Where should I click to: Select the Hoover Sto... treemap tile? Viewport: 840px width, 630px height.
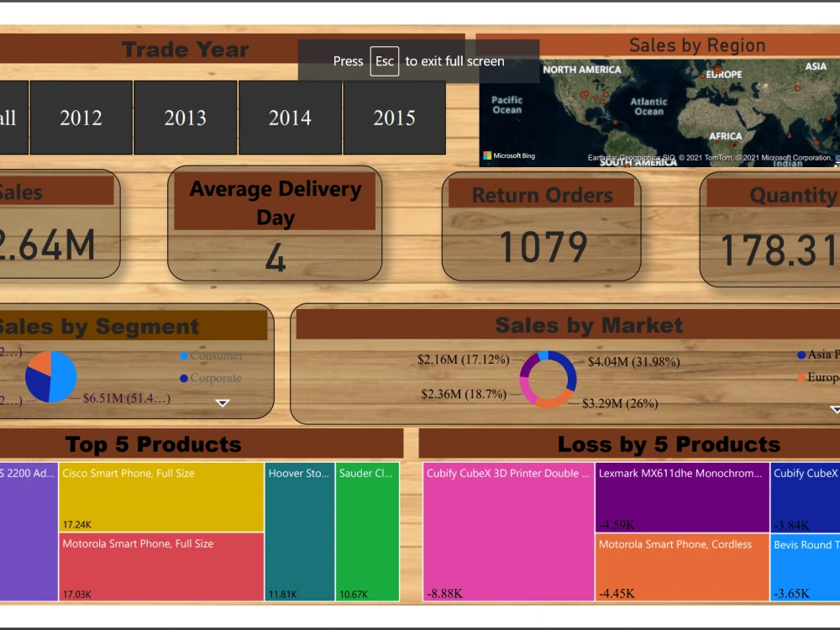pos(300,532)
